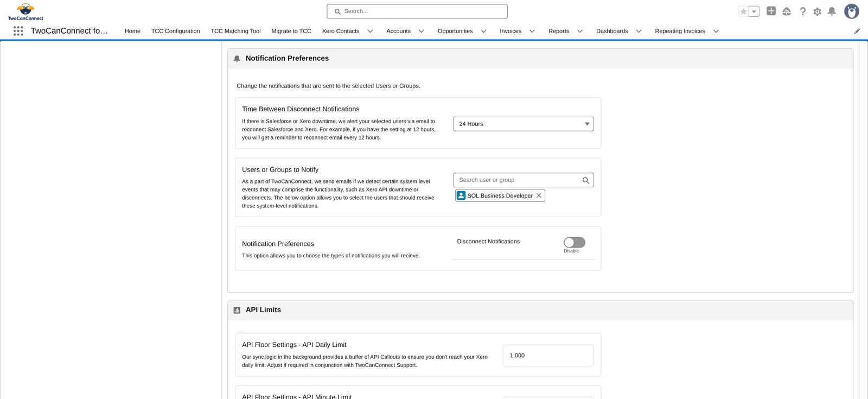Viewport: 868px width, 399px height.
Task: Click the Notification Preferences bell icon
Action: [237, 59]
